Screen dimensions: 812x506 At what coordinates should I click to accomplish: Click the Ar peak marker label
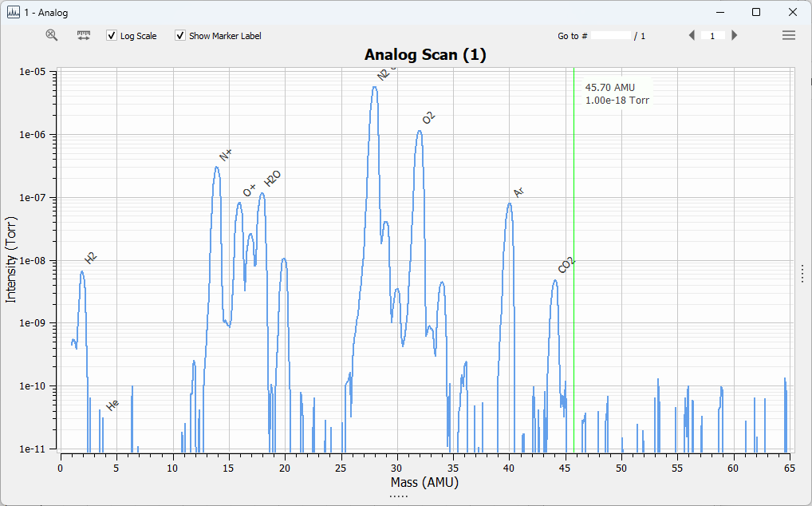(x=518, y=192)
